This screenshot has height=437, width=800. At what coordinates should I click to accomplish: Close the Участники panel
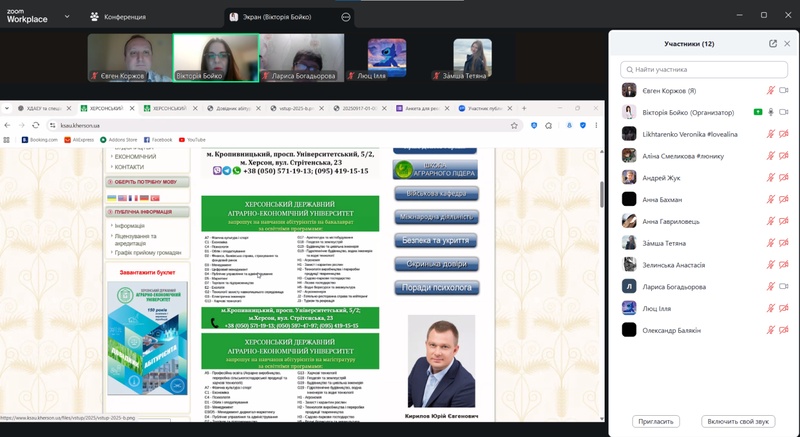coord(787,44)
